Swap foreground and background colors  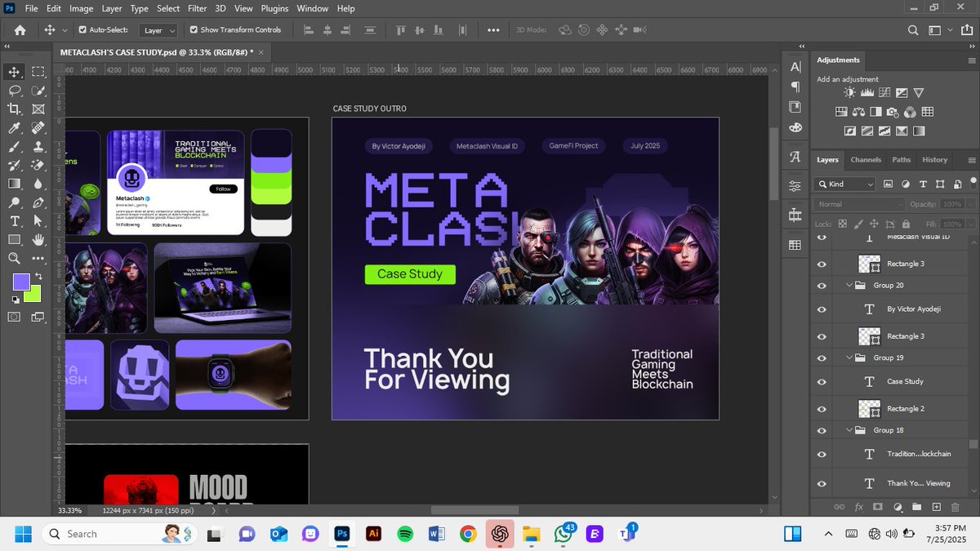click(38, 278)
